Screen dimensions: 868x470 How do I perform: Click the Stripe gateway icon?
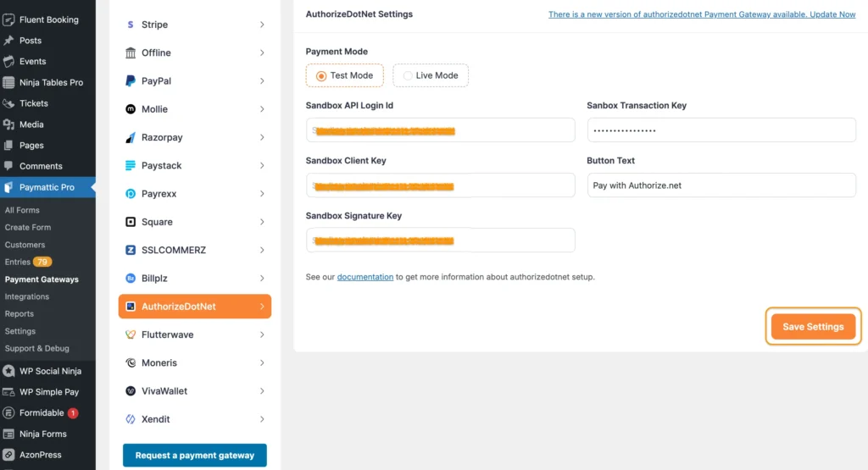[130, 25]
